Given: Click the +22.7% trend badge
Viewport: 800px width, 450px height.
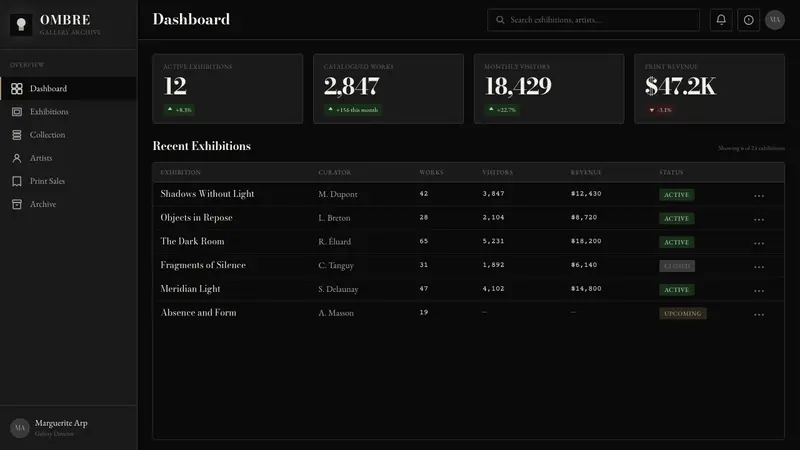Looking at the screenshot, I should [502, 110].
